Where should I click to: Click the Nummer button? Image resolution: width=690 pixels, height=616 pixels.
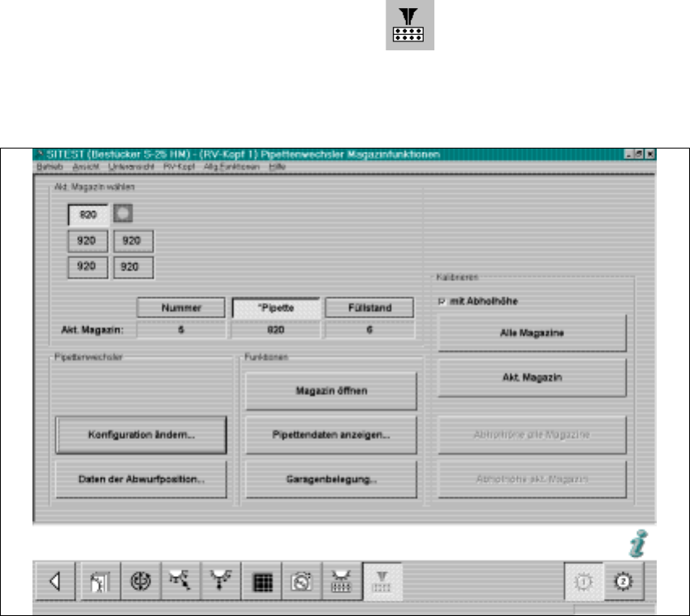pos(181,308)
